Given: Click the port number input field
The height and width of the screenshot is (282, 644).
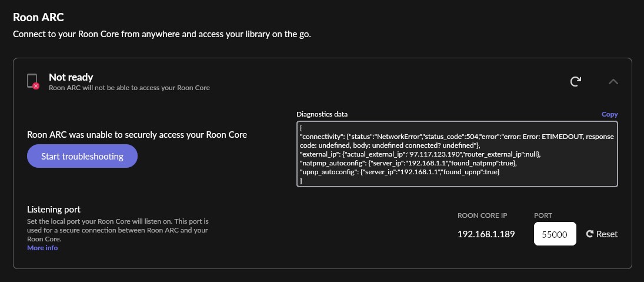Looking at the screenshot, I should (555, 234).
